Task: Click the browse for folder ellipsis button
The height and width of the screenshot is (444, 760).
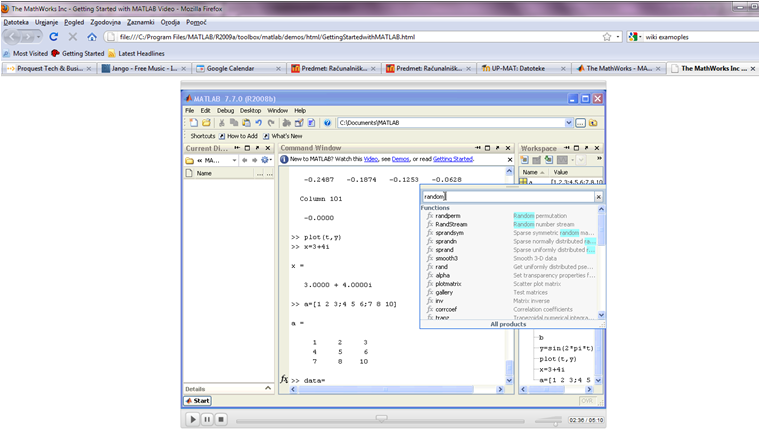Action: (580, 123)
